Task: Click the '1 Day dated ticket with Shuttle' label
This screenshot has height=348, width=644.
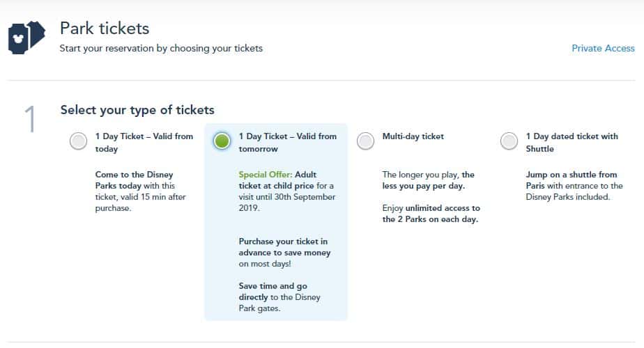Action: 572,143
